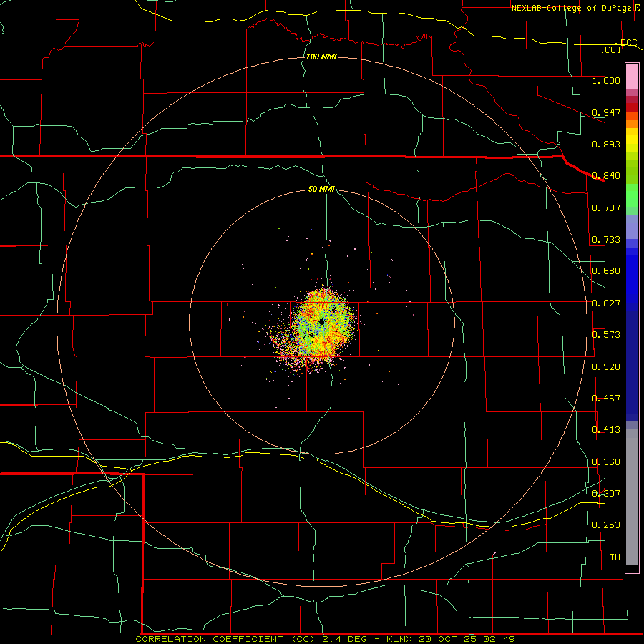Click the 0.893 scale value
644x644 pixels.
pyautogui.click(x=606, y=144)
